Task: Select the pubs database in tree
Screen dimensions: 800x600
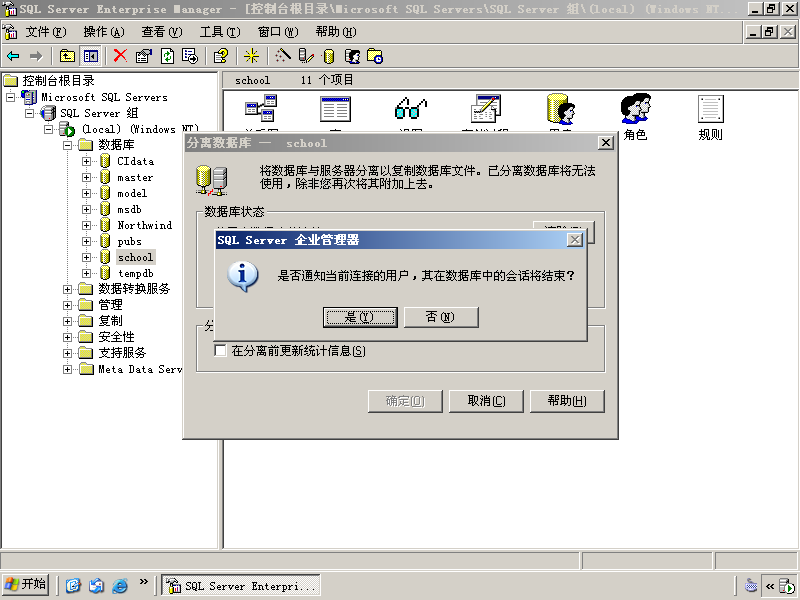Action: (x=129, y=241)
